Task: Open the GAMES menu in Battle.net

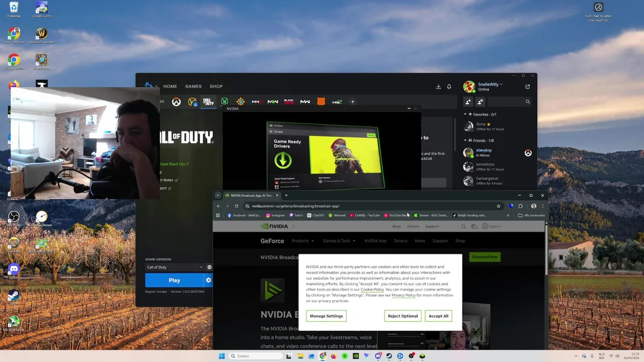Action: tap(193, 86)
